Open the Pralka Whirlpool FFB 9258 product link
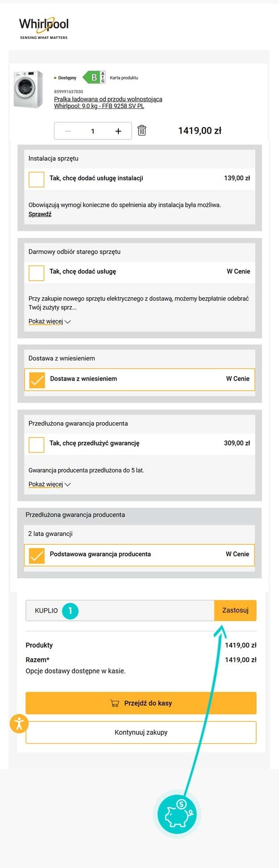 pyautogui.click(x=108, y=102)
